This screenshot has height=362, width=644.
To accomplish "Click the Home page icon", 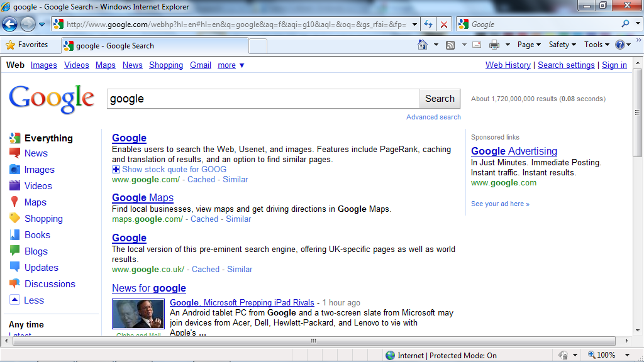I will [x=422, y=45].
